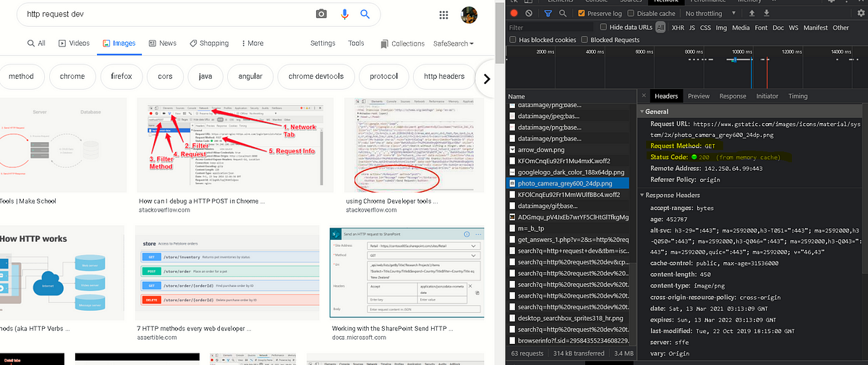Open the Timing tab
The width and height of the screenshot is (868, 365).
tap(798, 96)
